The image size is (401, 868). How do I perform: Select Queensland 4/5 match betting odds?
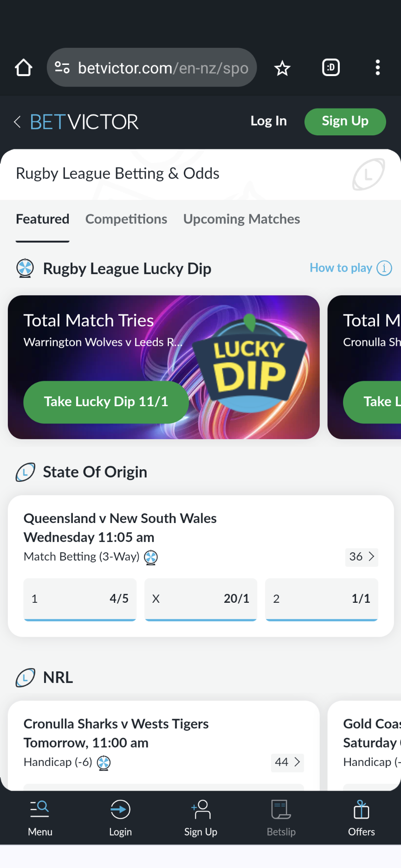pyautogui.click(x=80, y=599)
